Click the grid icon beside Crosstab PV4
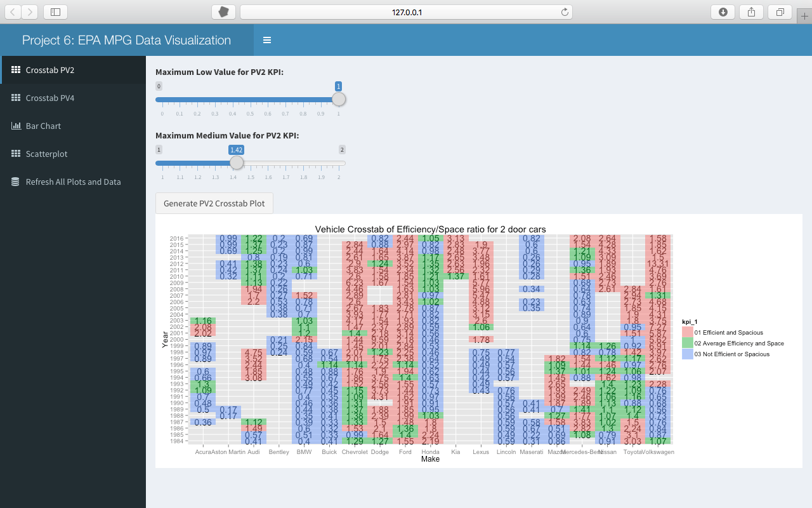Screen dimensions: 812x508 pyautogui.click(x=16, y=98)
